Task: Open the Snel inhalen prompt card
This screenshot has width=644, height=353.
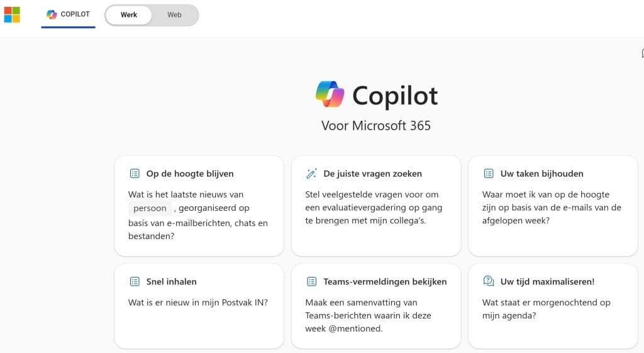Action: coord(199,306)
